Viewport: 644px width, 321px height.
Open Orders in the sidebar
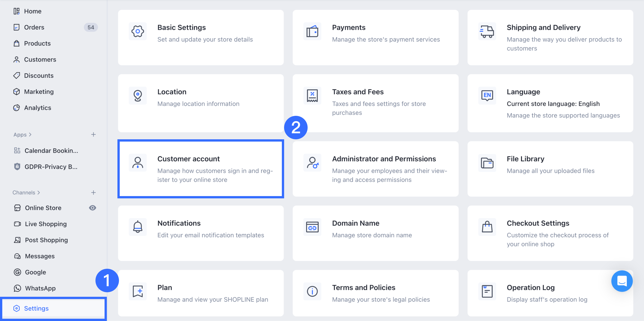pos(34,27)
